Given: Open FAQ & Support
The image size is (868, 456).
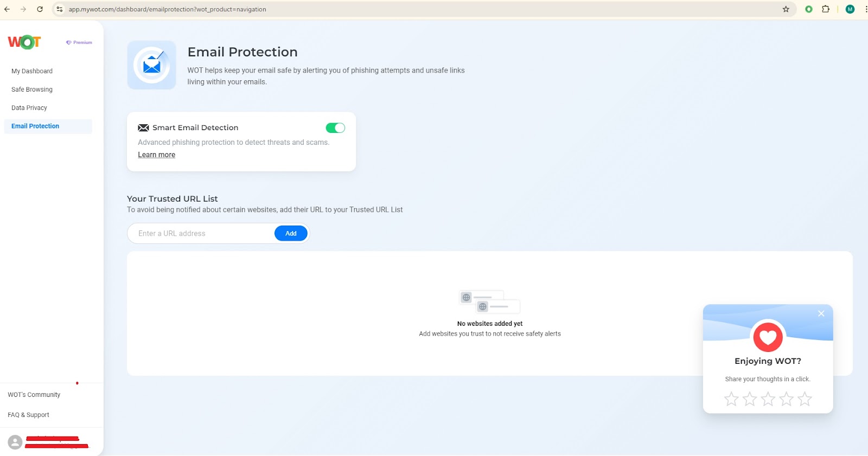Looking at the screenshot, I should [28, 415].
